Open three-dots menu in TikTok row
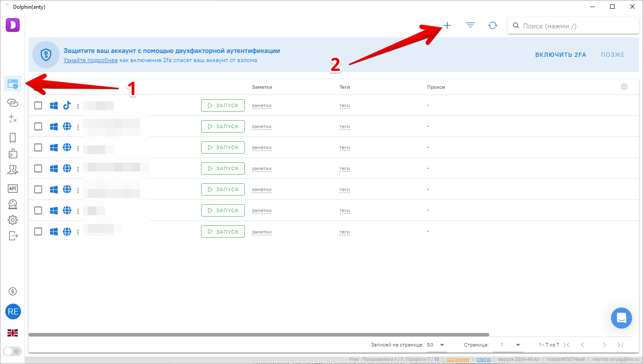The width and height of the screenshot is (643, 364). 78,106
